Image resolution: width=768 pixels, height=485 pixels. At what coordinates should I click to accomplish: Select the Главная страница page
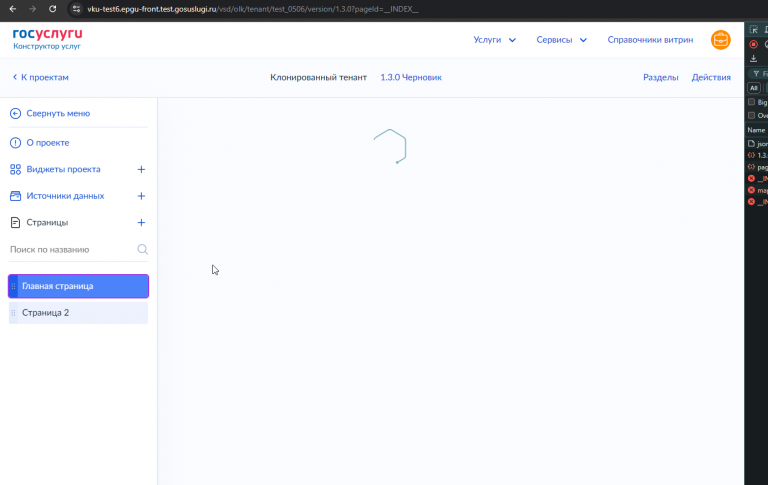coord(78,286)
